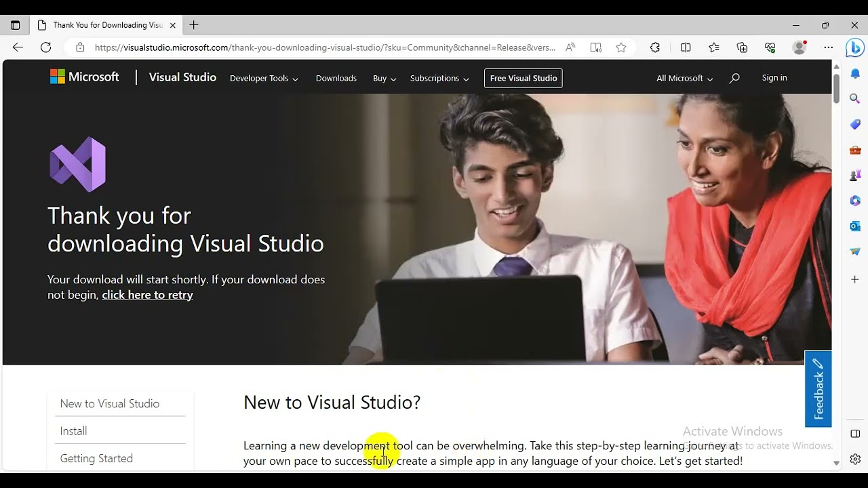Open the Downloads menu item
Image resolution: width=868 pixels, height=488 pixels.
click(x=336, y=79)
